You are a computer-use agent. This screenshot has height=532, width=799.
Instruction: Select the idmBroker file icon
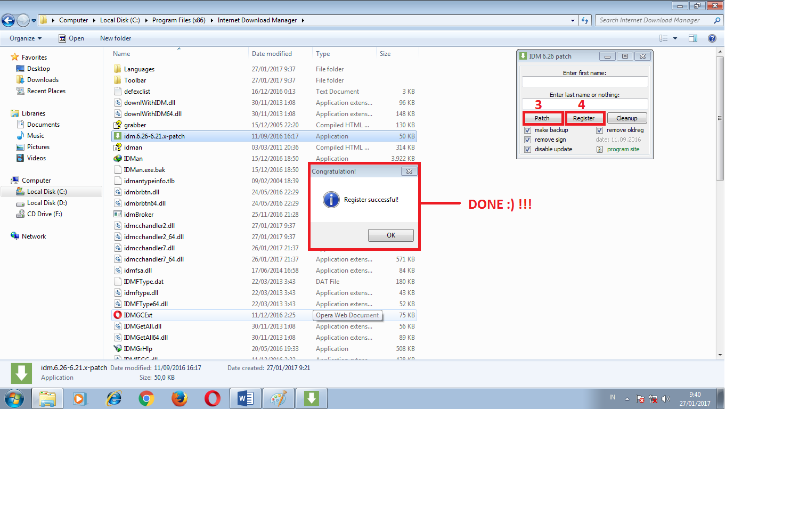coord(118,215)
